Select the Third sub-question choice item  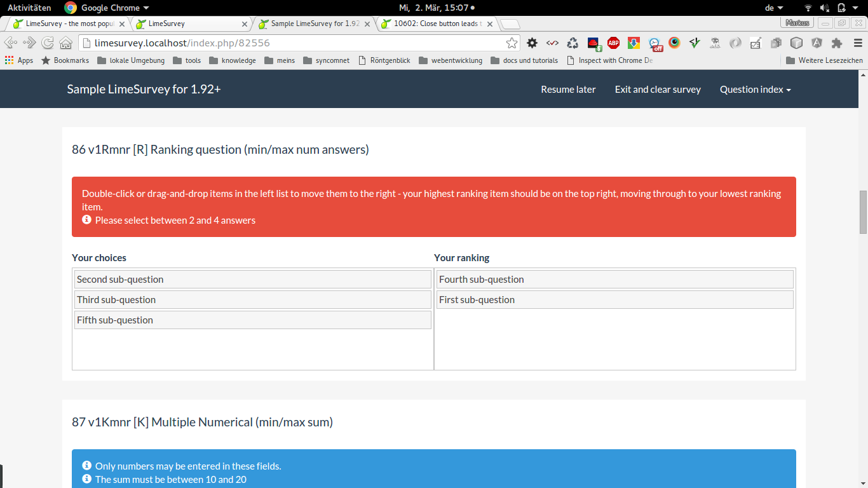(253, 300)
